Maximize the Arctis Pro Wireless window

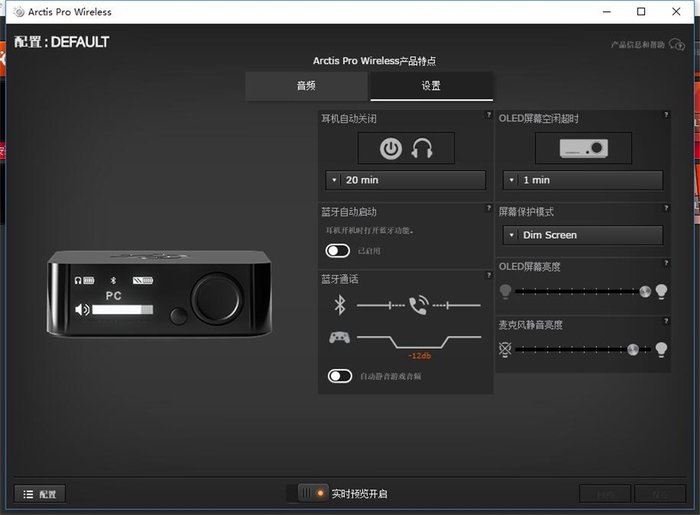pyautogui.click(x=641, y=12)
